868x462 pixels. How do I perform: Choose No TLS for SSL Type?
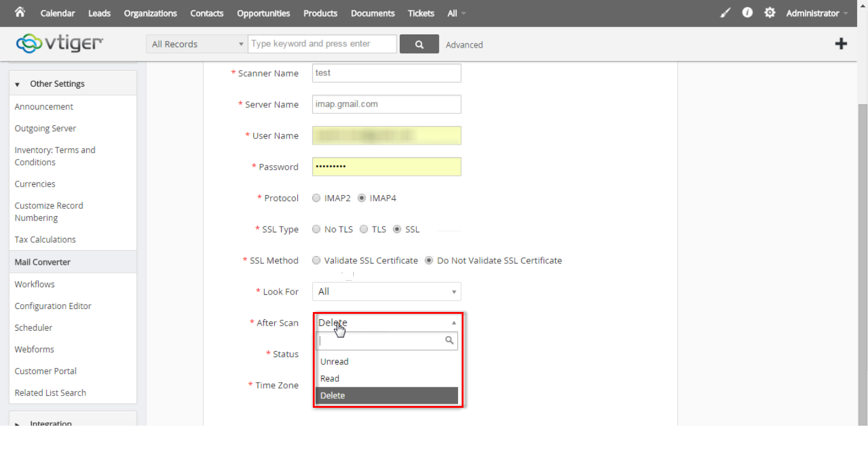coord(316,229)
